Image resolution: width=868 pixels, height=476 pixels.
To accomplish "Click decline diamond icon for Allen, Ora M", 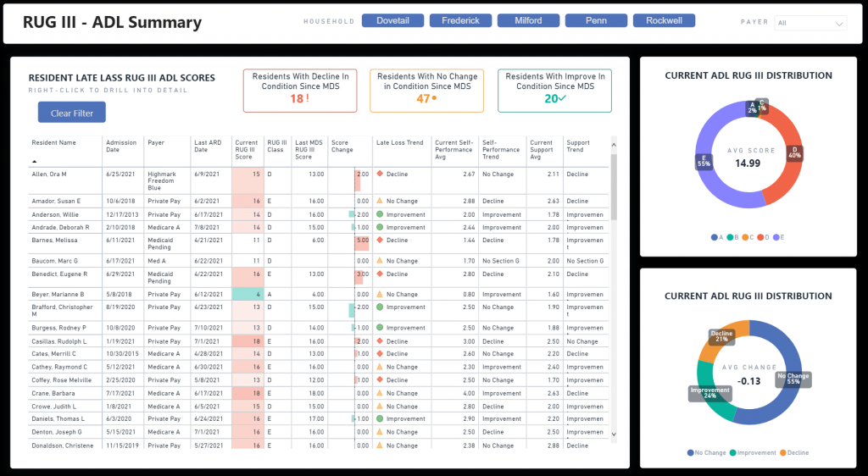I will pyautogui.click(x=380, y=174).
